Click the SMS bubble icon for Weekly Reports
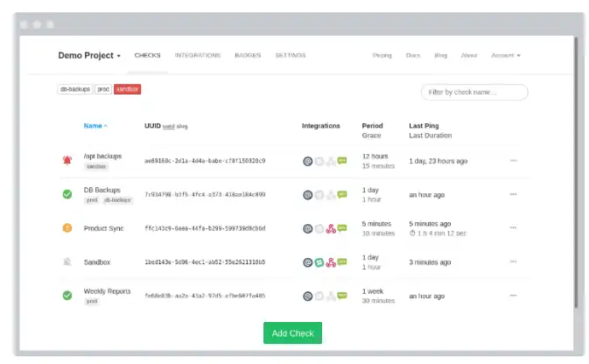This screenshot has height=364, width=589. tap(342, 296)
